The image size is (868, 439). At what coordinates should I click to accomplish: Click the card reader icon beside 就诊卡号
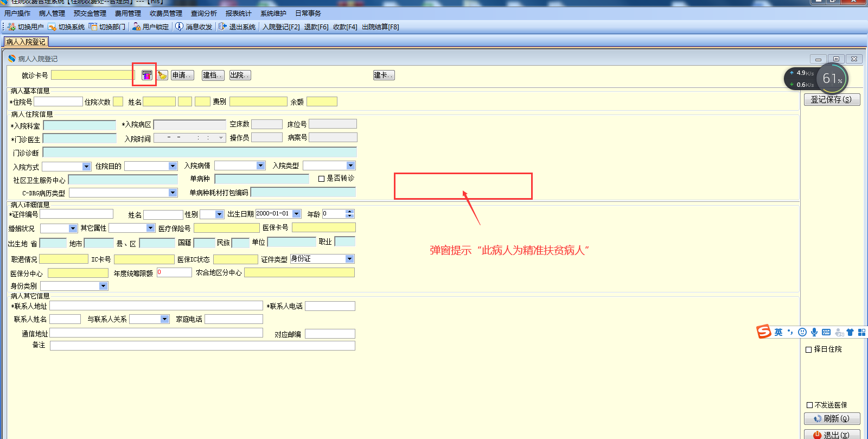point(146,75)
